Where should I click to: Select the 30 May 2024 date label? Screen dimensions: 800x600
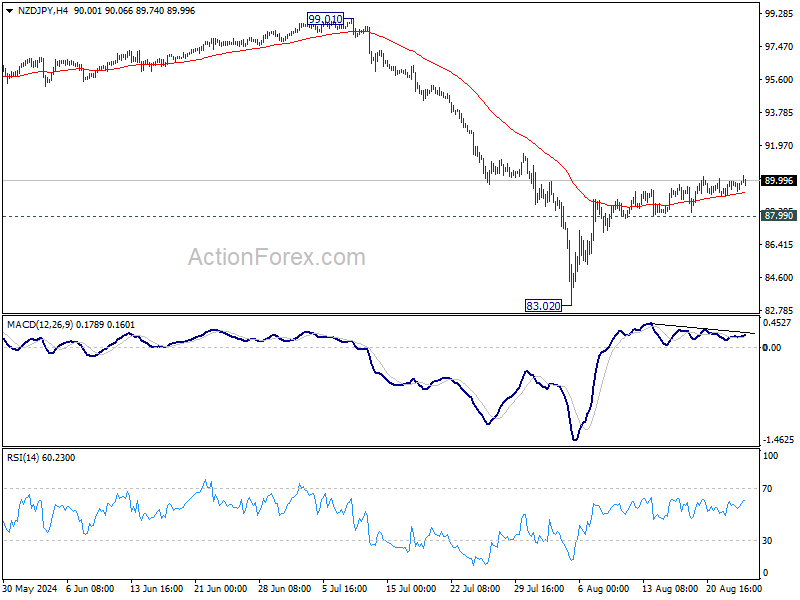point(30,589)
